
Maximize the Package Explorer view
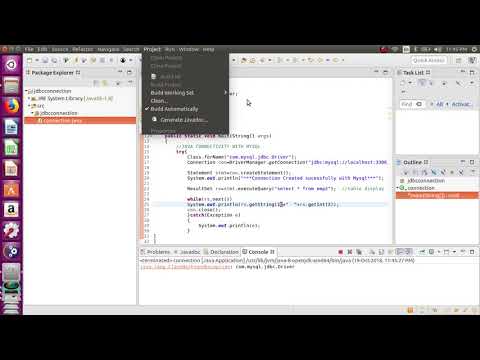(x=130, y=72)
